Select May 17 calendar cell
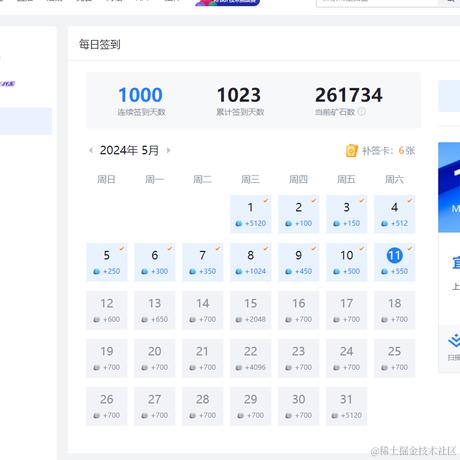The height and width of the screenshot is (460, 460). [347, 310]
